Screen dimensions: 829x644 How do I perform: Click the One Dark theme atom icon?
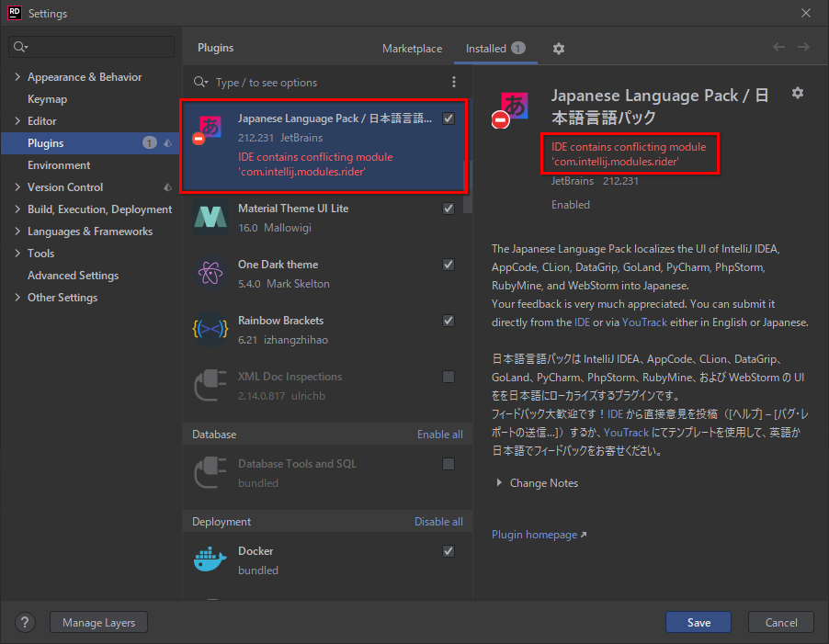click(x=210, y=273)
